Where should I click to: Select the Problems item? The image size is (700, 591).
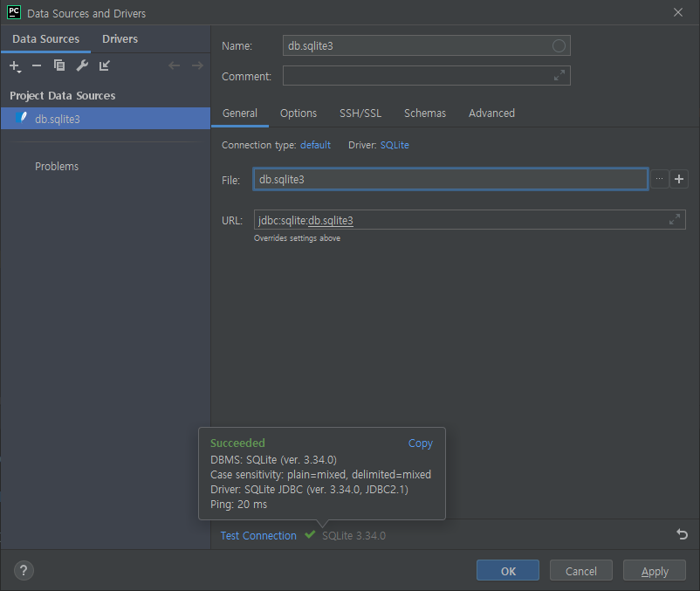pyautogui.click(x=57, y=167)
